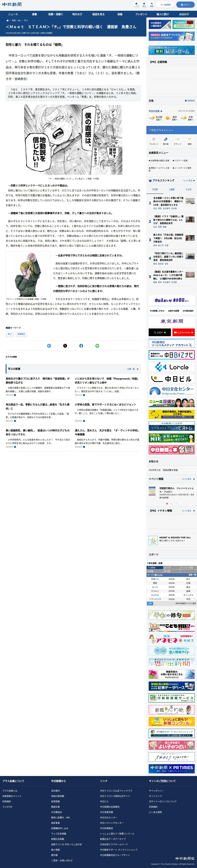
Task: Open the プレゼント nav menu item
Action: [141, 14]
